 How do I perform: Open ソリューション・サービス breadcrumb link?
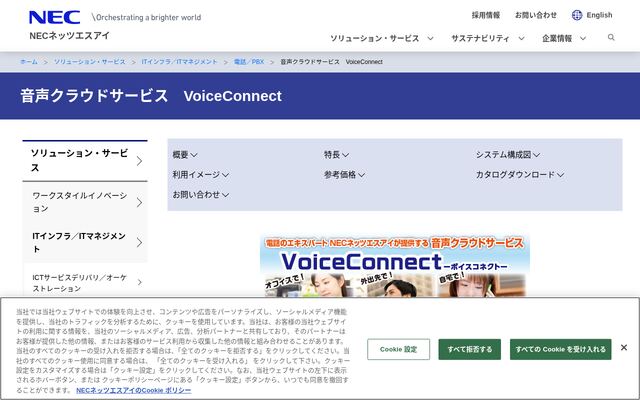(x=90, y=62)
